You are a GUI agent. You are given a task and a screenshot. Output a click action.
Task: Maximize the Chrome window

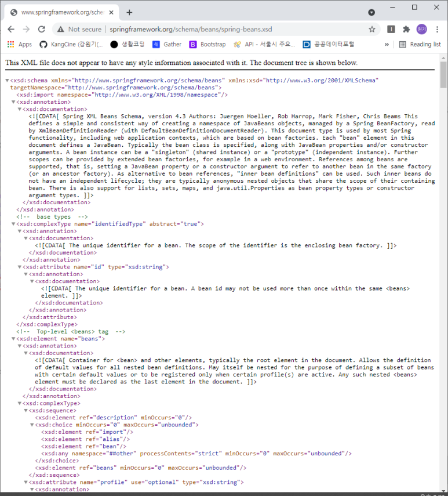point(414,8)
